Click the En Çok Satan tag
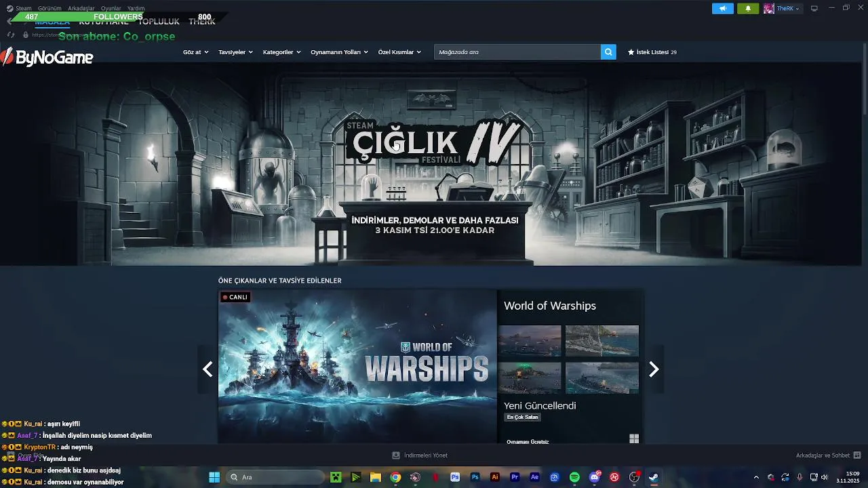Image resolution: width=868 pixels, height=488 pixels. click(x=523, y=418)
